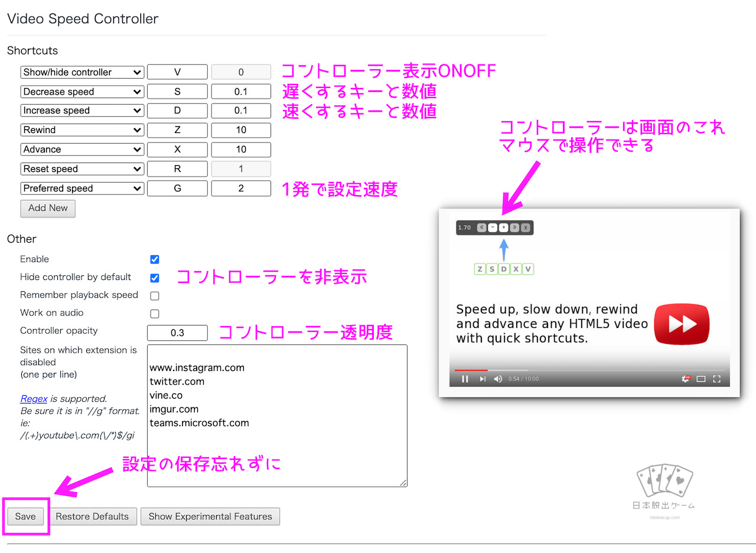Click the 0:54 / 10:00 time display
756x553 pixels.
(x=523, y=379)
